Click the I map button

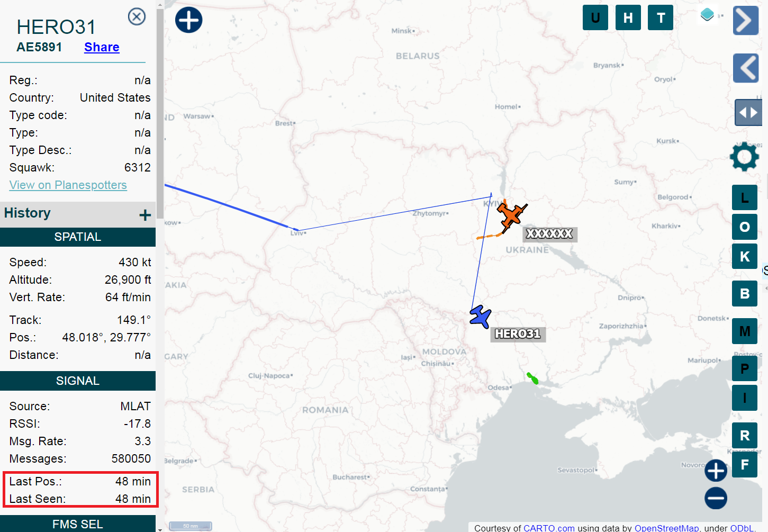(x=745, y=398)
